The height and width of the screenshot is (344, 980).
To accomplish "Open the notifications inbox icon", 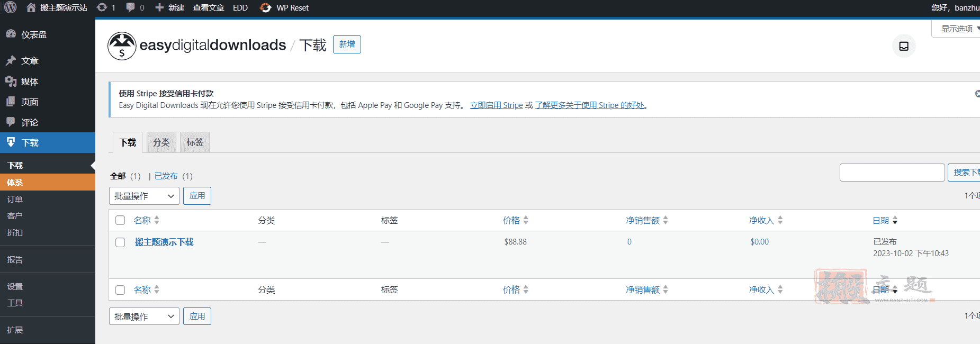I will point(904,46).
